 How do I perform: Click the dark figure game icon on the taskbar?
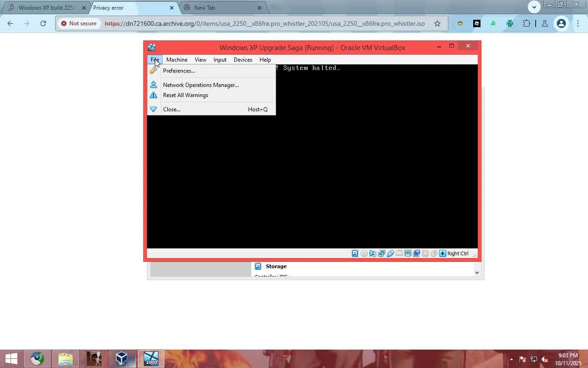(x=94, y=359)
